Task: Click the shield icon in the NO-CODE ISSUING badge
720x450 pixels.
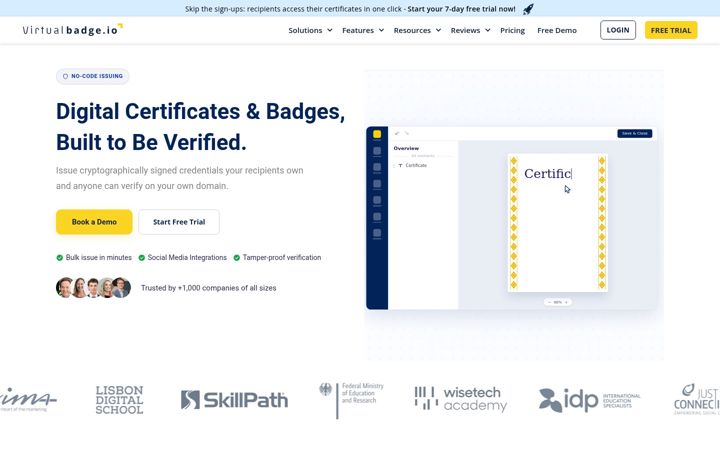Action: click(65, 76)
